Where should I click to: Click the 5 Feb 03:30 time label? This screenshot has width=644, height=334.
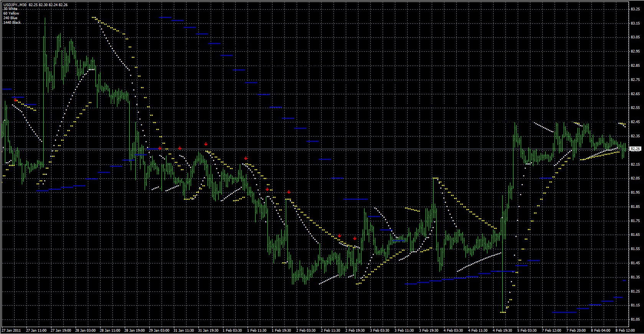point(527,330)
